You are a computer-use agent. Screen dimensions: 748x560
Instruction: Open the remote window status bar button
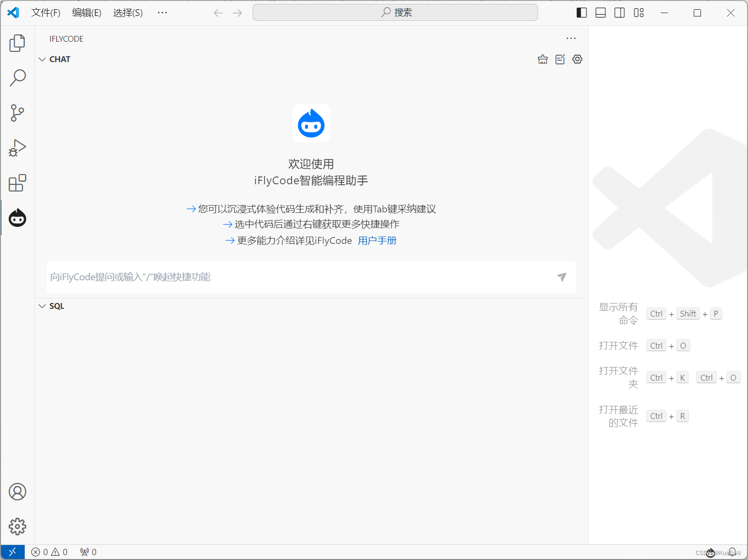pyautogui.click(x=13, y=552)
